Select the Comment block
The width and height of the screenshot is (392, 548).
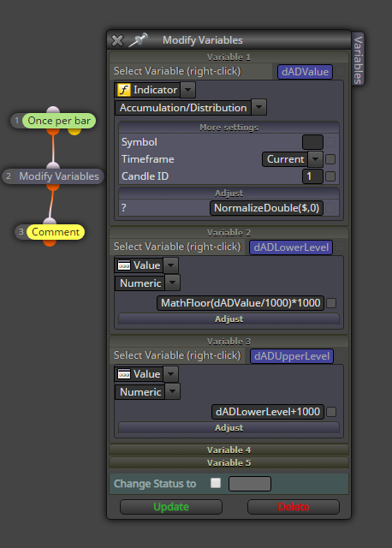(x=56, y=232)
